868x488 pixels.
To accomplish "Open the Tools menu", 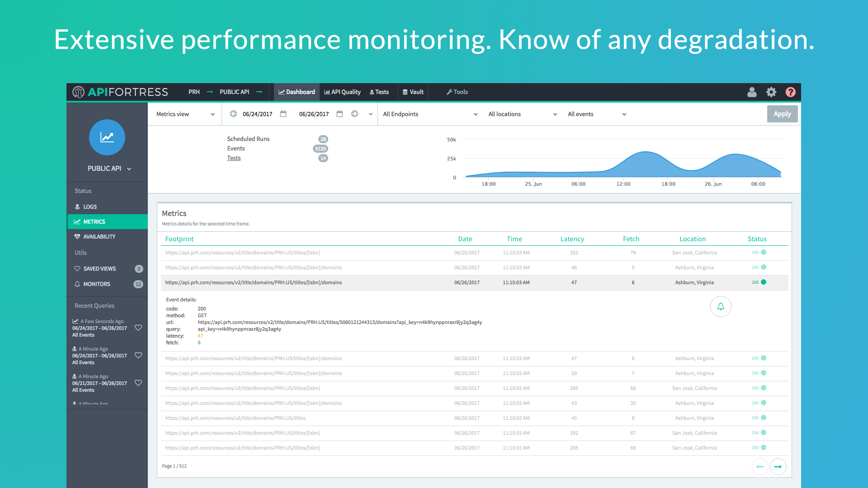I will pyautogui.click(x=457, y=92).
